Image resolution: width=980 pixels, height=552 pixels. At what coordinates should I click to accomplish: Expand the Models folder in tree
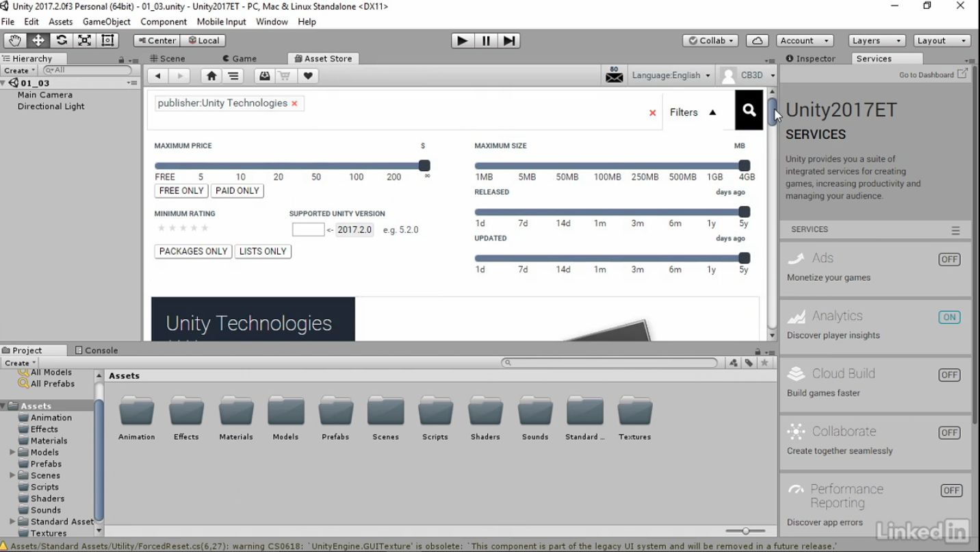[12, 452]
